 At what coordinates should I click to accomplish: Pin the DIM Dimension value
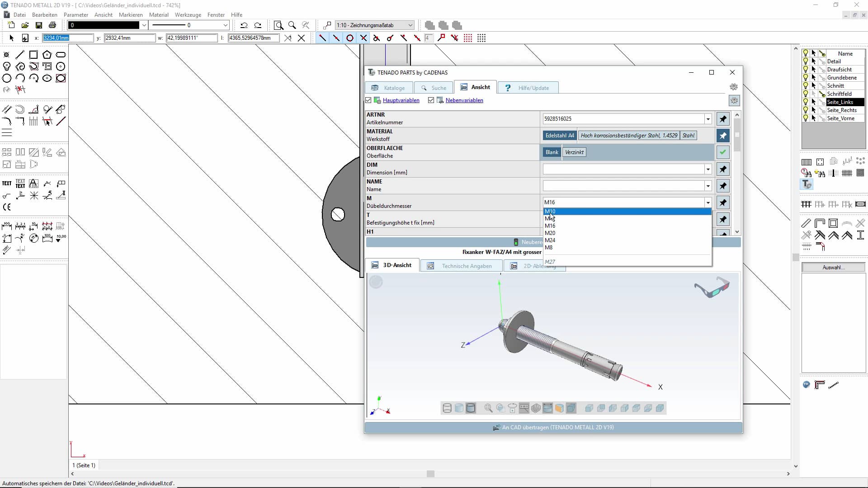coord(723,169)
